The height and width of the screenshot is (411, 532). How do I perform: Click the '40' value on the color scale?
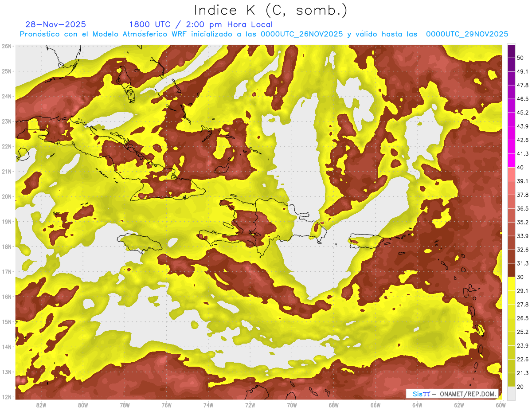click(521, 167)
